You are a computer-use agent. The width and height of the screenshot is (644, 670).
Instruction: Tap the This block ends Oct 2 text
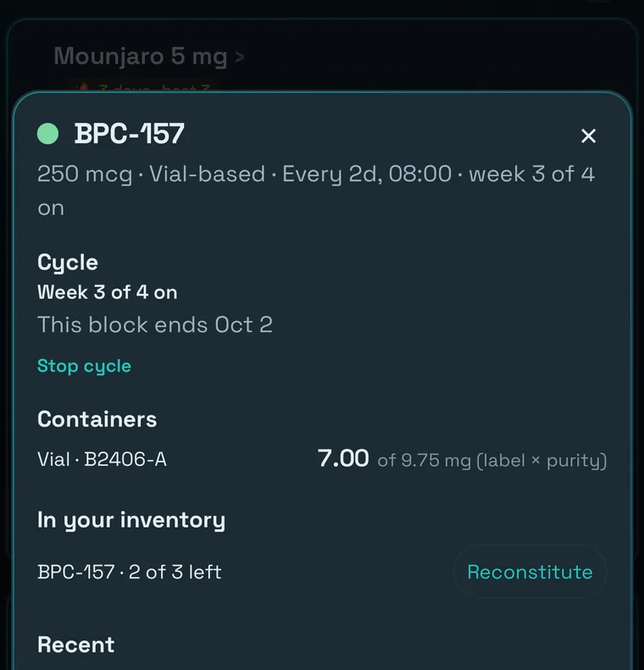coord(155,324)
